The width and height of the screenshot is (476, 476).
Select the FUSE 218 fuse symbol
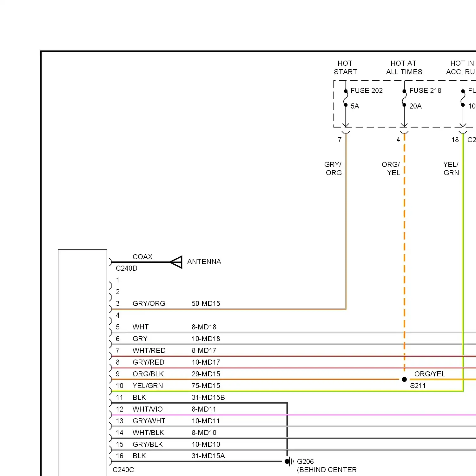coord(404,98)
